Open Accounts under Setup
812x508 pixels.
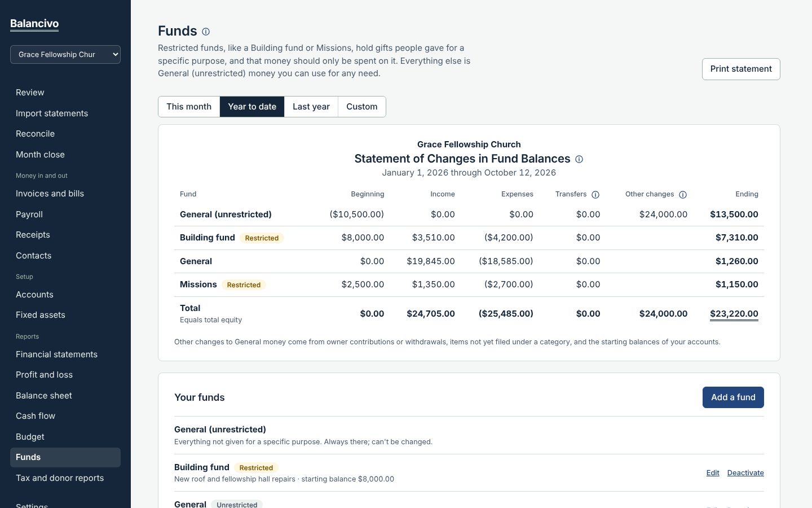coord(65,295)
